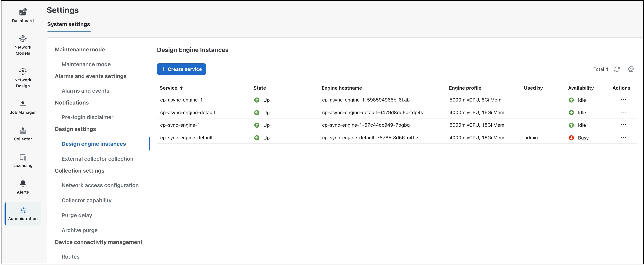The width and height of the screenshot is (644, 265).
Task: Select cp-sync-engine-default service name
Action: click(x=186, y=138)
